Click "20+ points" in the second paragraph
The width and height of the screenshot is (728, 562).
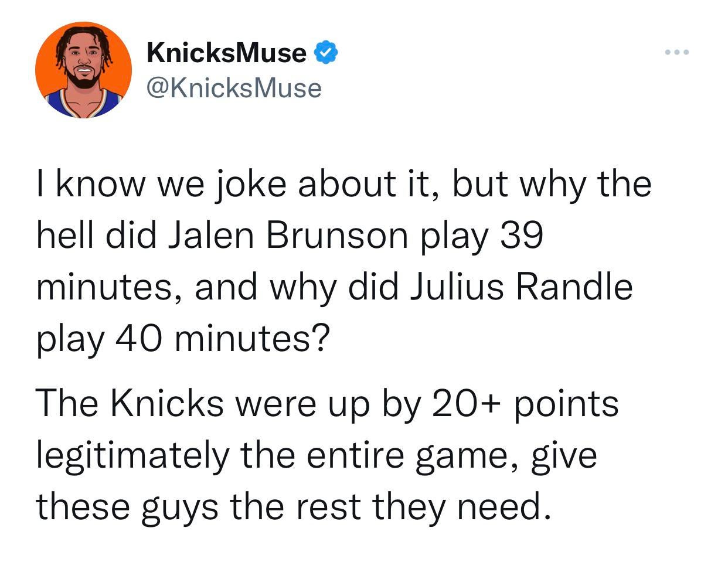(525, 403)
